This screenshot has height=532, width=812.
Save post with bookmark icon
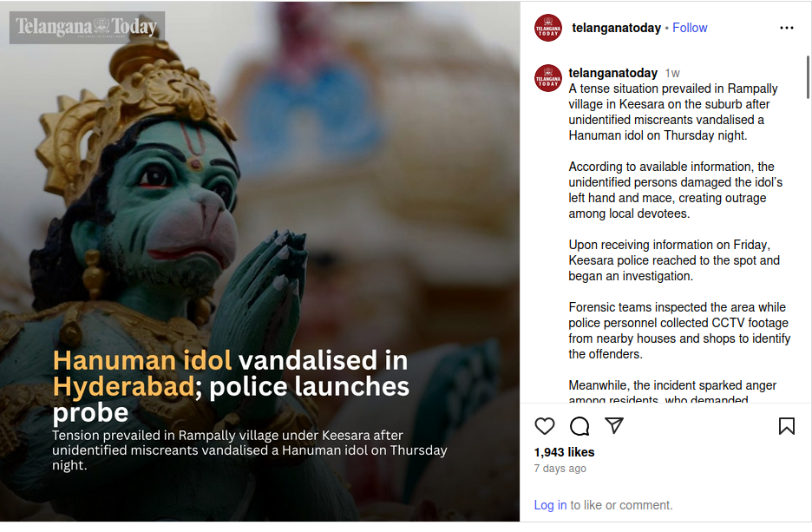coord(787,426)
